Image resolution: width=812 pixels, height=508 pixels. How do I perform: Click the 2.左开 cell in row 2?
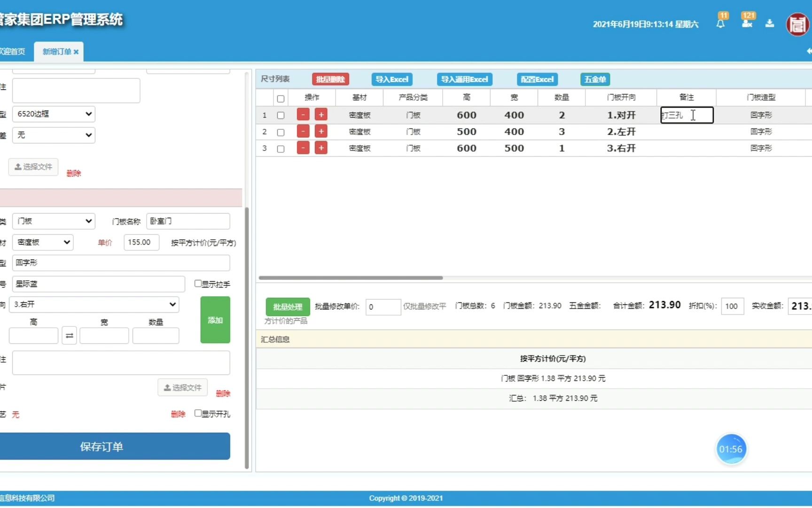click(621, 132)
